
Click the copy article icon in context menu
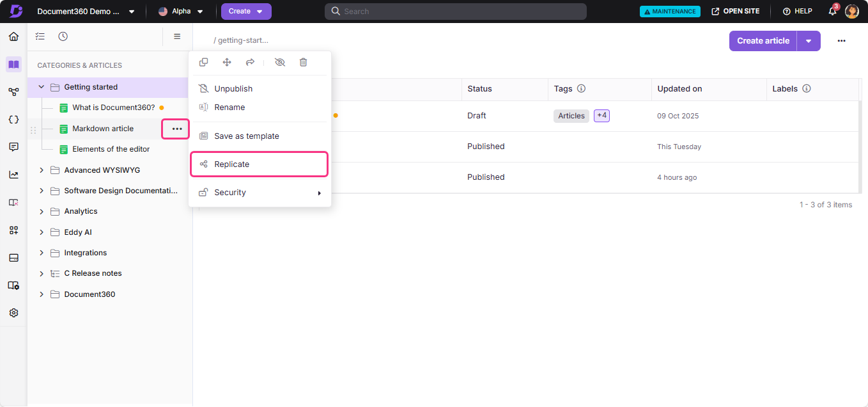pos(203,62)
